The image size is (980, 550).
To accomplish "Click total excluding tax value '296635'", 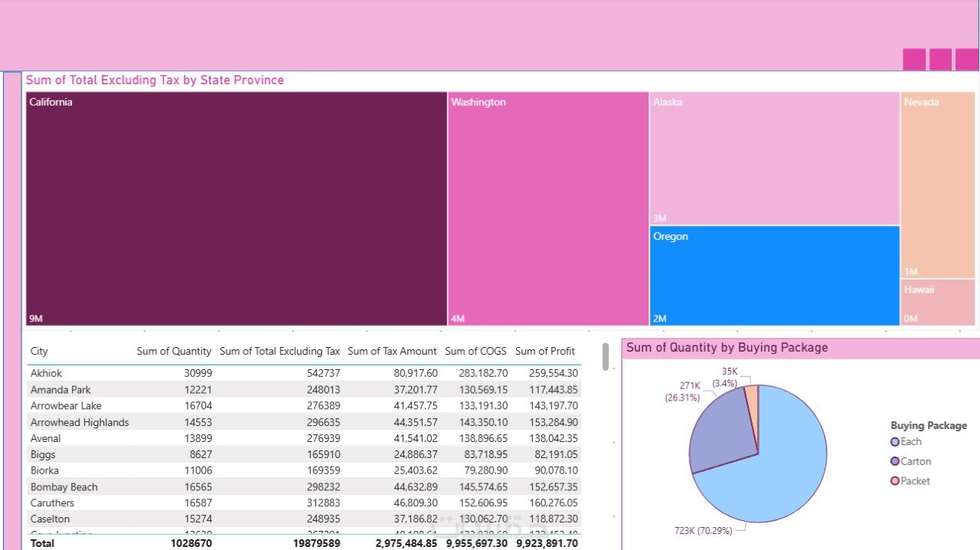I will point(322,422).
